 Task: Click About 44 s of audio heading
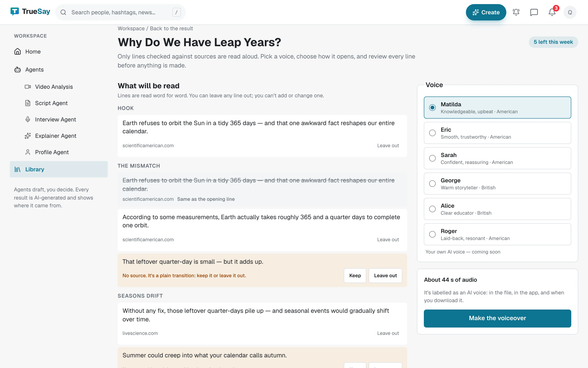point(450,280)
